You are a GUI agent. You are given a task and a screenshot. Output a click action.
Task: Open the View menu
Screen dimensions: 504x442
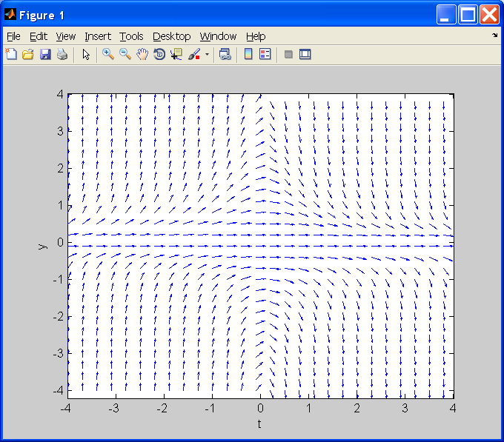(x=66, y=36)
